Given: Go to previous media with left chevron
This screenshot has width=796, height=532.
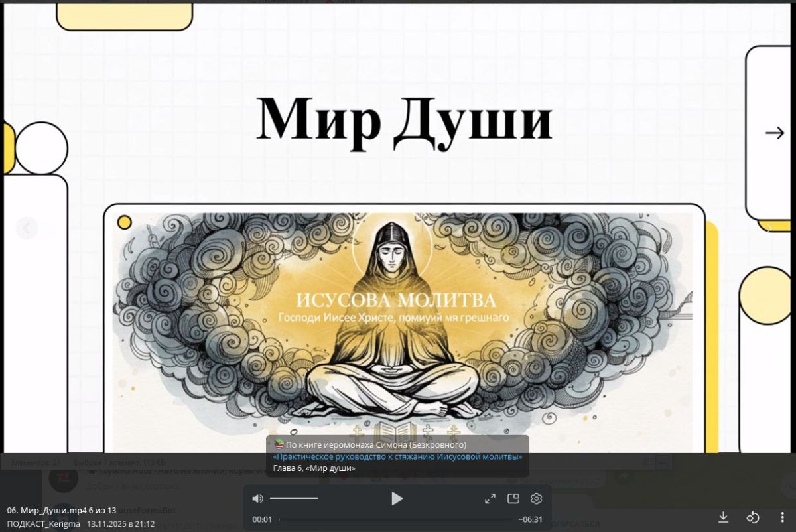Looking at the screenshot, I should coord(27,228).
